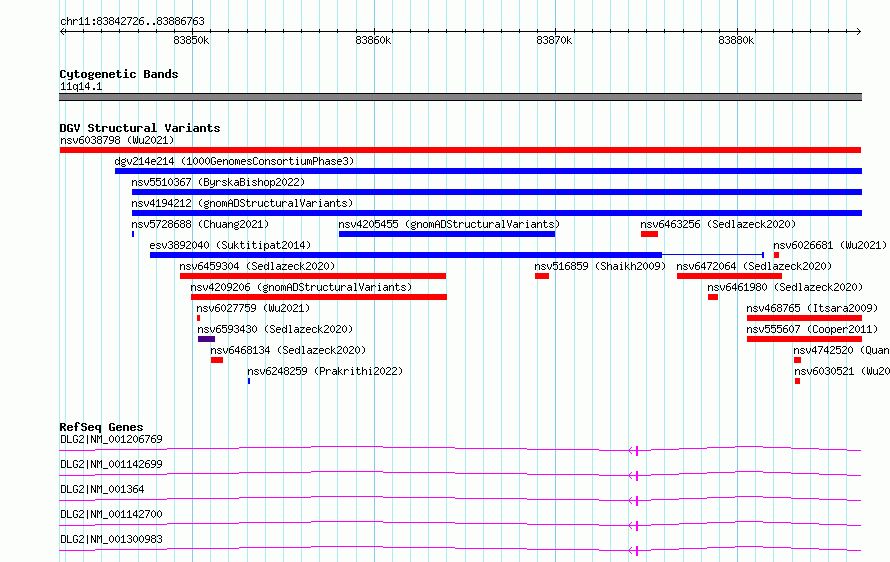The width and height of the screenshot is (890, 562).
Task: Click the nsv6038798 (Wu2021) variant label
Action: (117, 140)
